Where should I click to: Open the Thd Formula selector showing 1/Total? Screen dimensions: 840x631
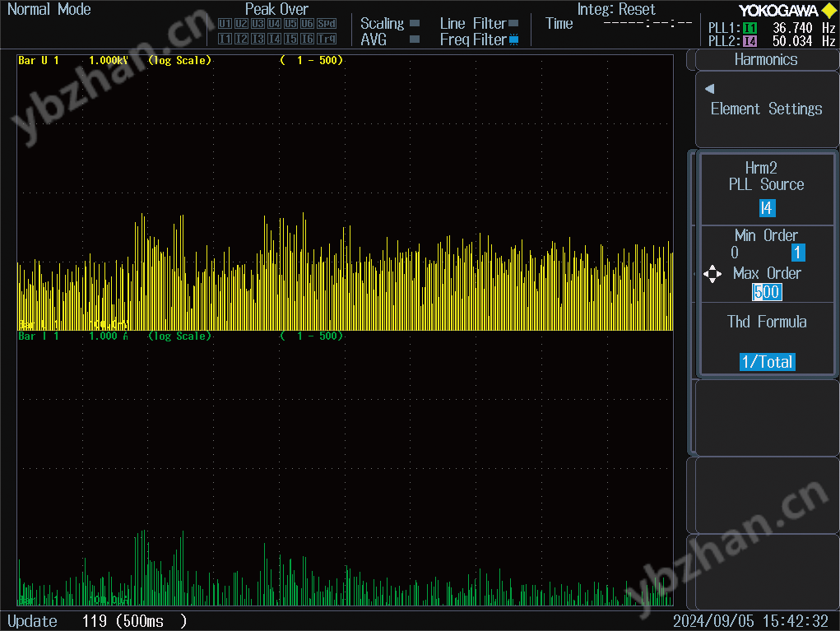767,361
